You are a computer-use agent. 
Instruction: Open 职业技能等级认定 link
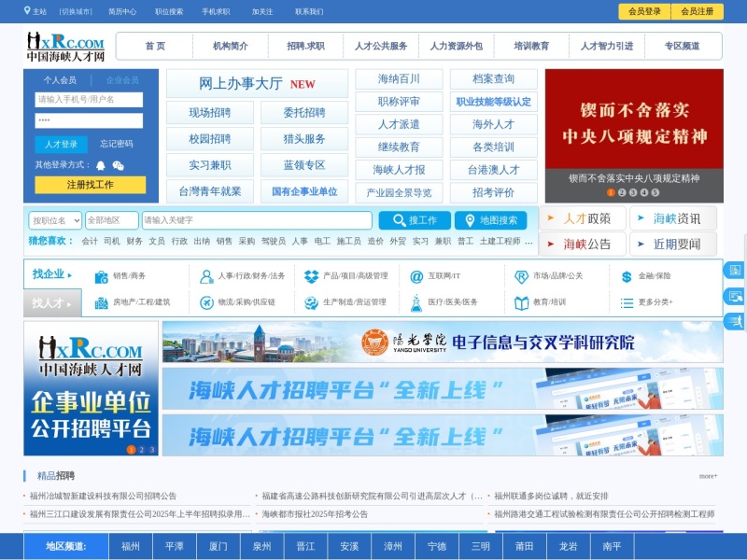point(494,102)
